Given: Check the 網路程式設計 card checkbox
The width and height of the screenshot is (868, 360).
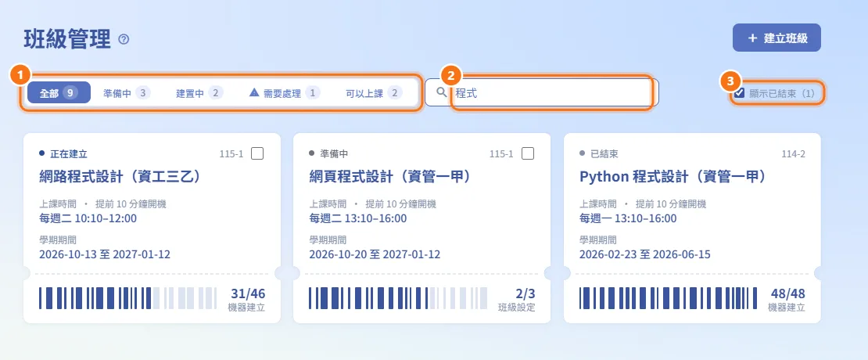Looking at the screenshot, I should click(x=256, y=153).
